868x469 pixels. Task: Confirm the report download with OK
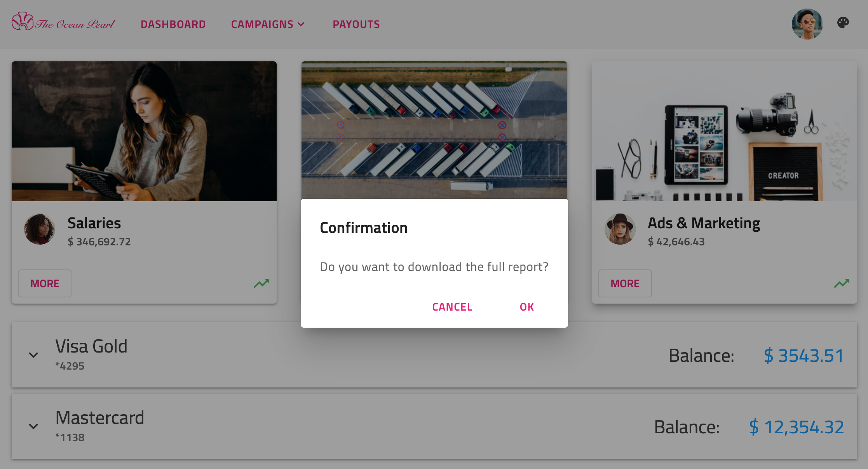(526, 307)
